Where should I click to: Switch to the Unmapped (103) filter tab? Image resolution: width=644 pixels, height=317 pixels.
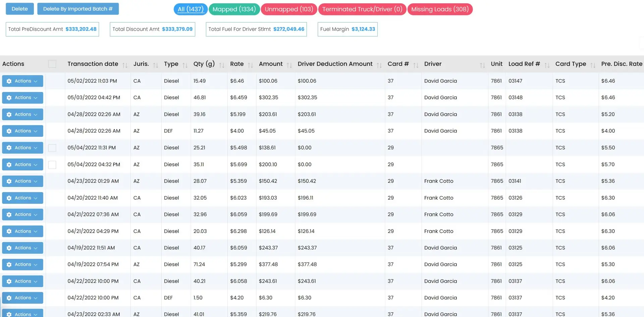pos(289,9)
